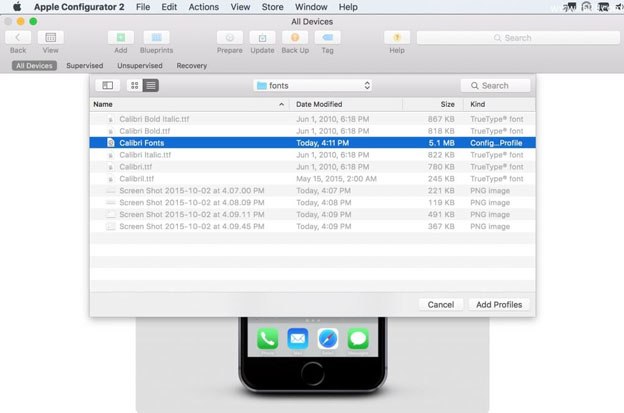Click the file dialog Search field
The width and height of the screenshot is (624, 413).
(495, 86)
